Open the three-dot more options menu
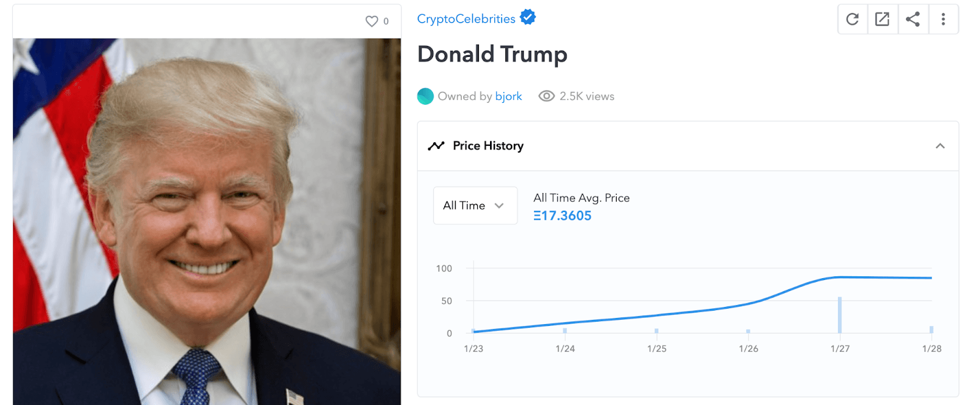This screenshot has height=405, width=980. pyautogui.click(x=943, y=19)
